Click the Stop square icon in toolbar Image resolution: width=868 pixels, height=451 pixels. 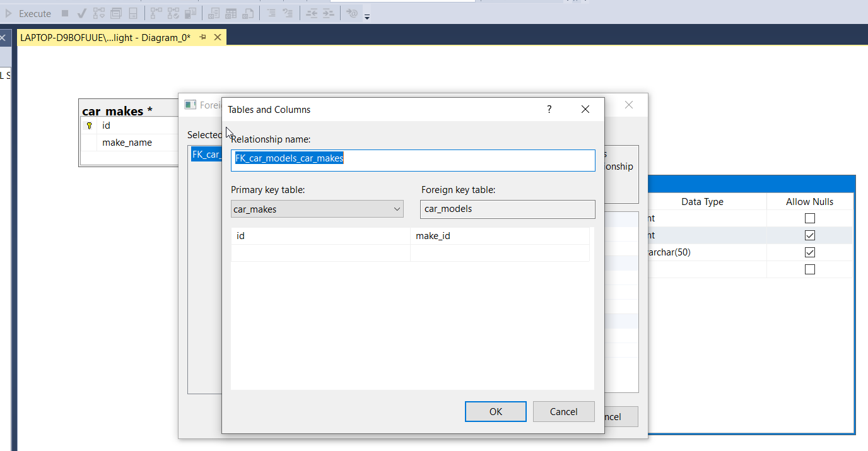65,13
